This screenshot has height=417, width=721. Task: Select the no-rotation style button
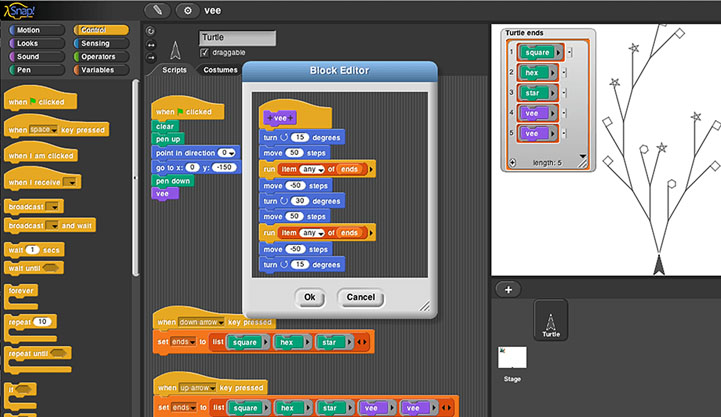coord(150,57)
